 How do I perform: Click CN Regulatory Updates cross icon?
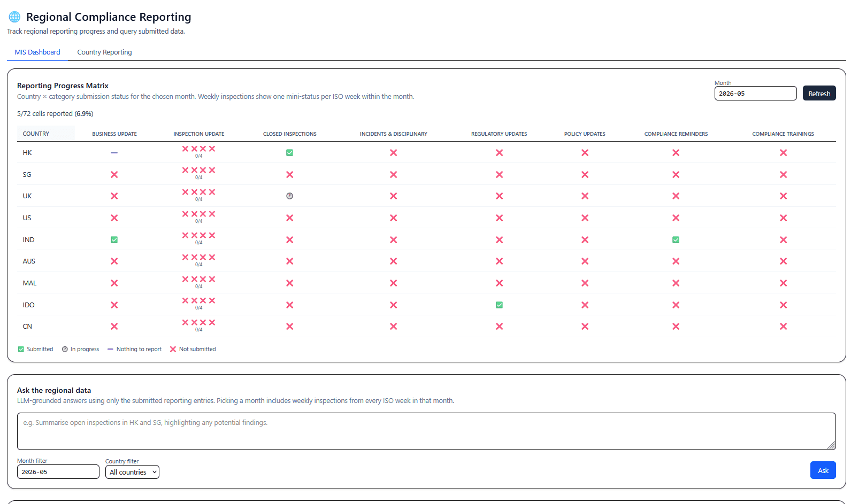(499, 327)
